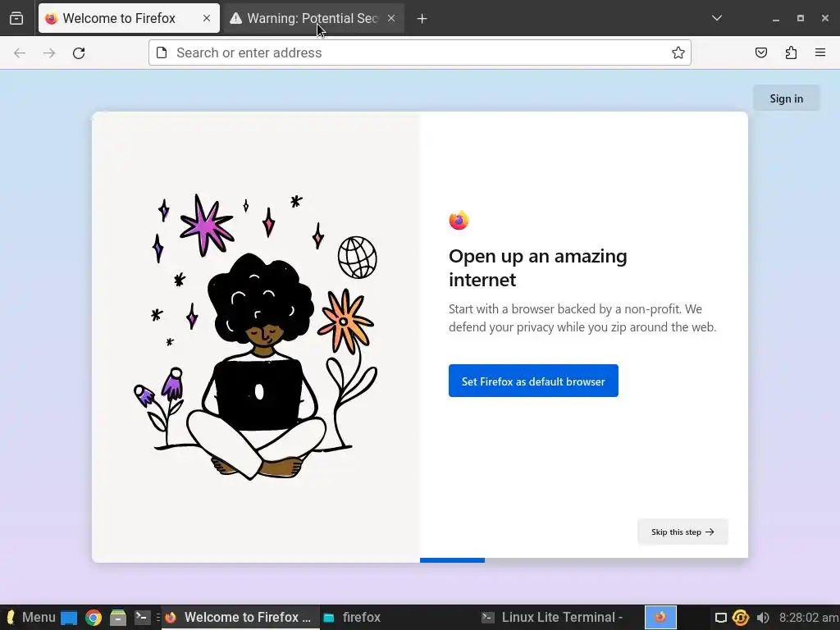Close the Welcome to Firefox tab

pos(207,18)
